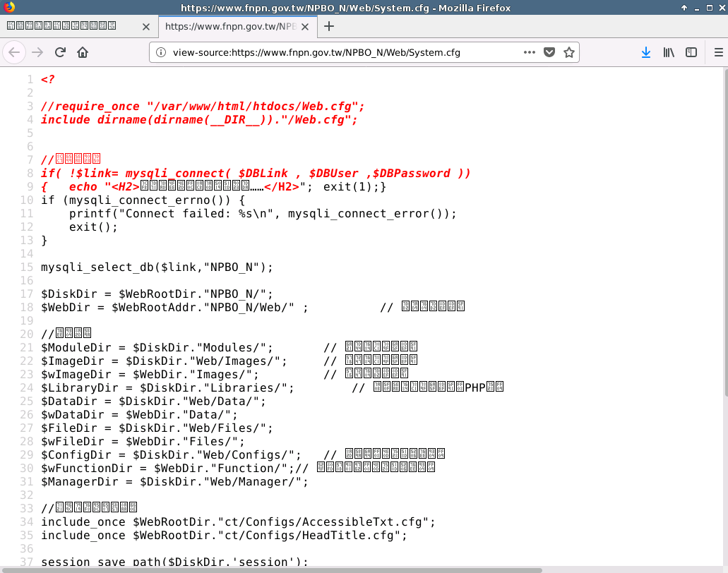Click the '$DataDir = $DiskDir."Web/Data/";' line
The image size is (728, 573).
(x=154, y=402)
